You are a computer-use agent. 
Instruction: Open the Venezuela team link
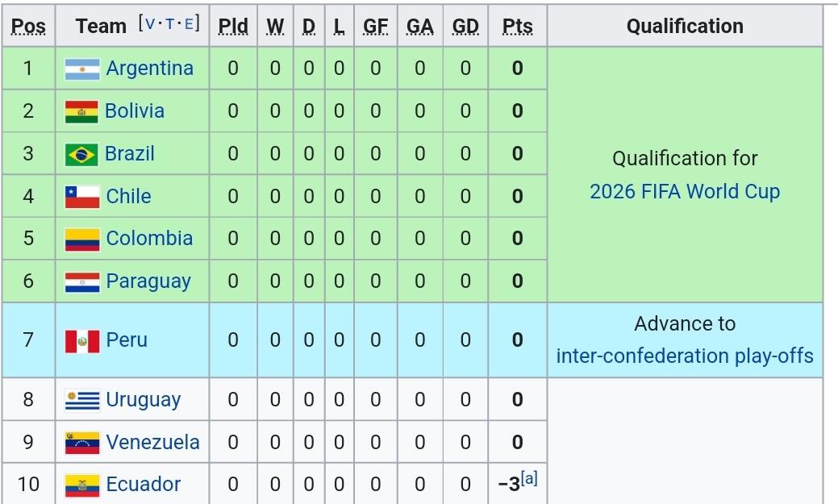click(x=153, y=443)
